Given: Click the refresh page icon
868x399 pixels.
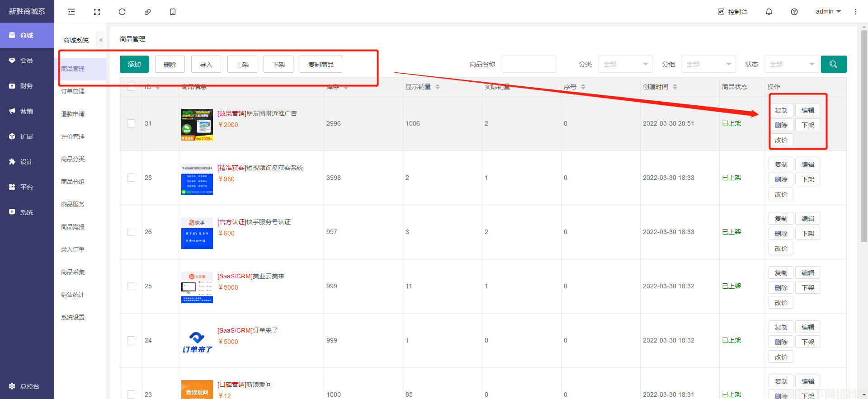Looking at the screenshot, I should [122, 12].
